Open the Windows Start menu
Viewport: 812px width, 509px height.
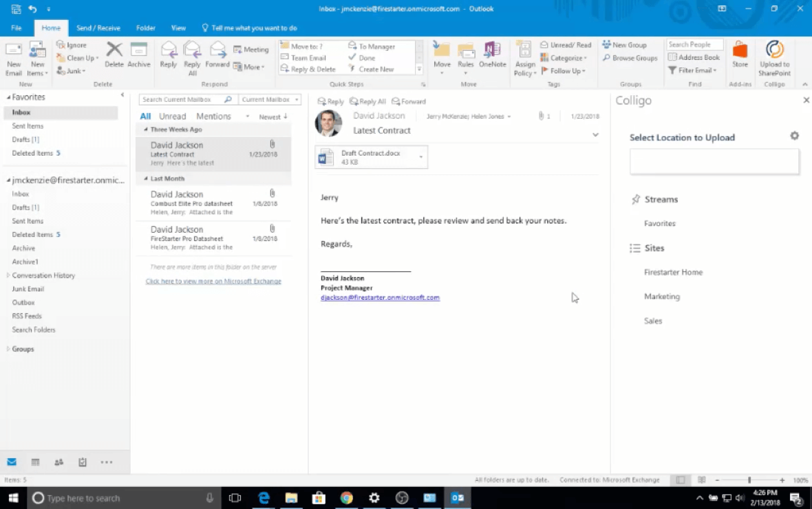pyautogui.click(x=14, y=498)
